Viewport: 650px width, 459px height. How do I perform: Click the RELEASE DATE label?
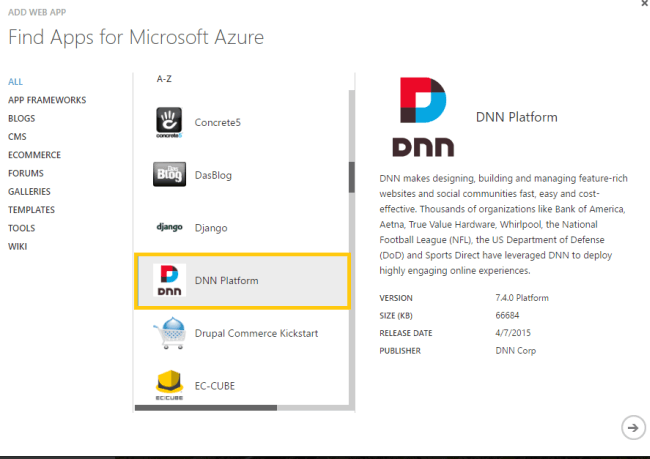pos(406,333)
